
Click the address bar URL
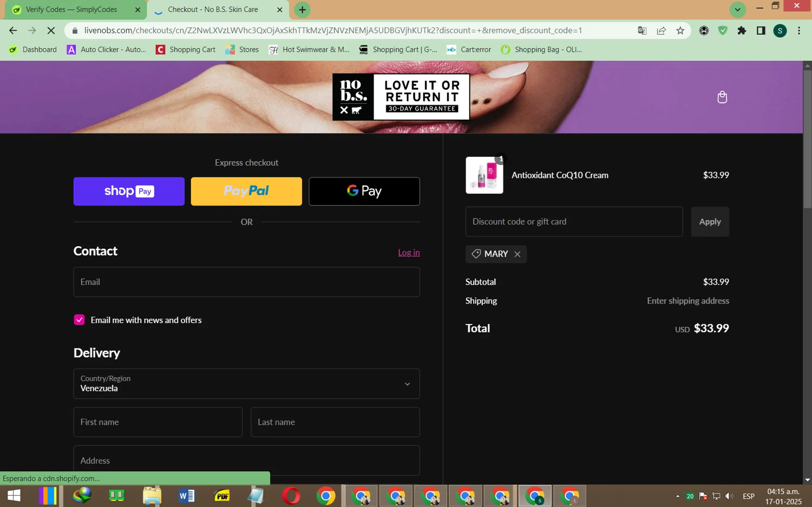click(x=333, y=31)
